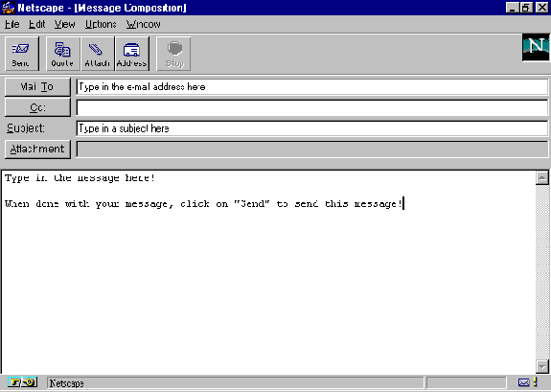
Task: Click the message scrollbar up arrow
Action: (542, 178)
